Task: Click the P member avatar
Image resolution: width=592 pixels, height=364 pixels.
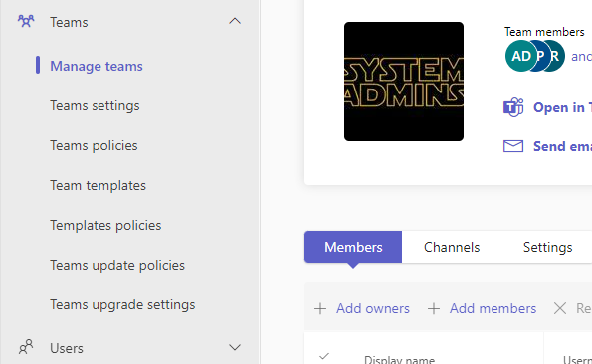Action: click(x=541, y=56)
